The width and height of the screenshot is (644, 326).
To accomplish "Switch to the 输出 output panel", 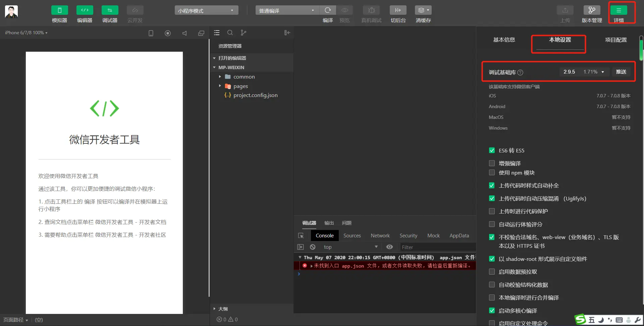I will (x=329, y=223).
